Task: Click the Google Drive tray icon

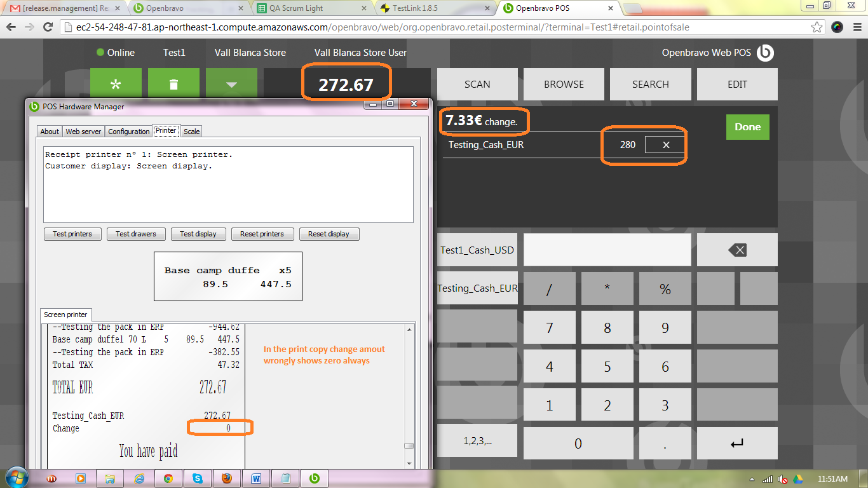Action: click(797, 479)
